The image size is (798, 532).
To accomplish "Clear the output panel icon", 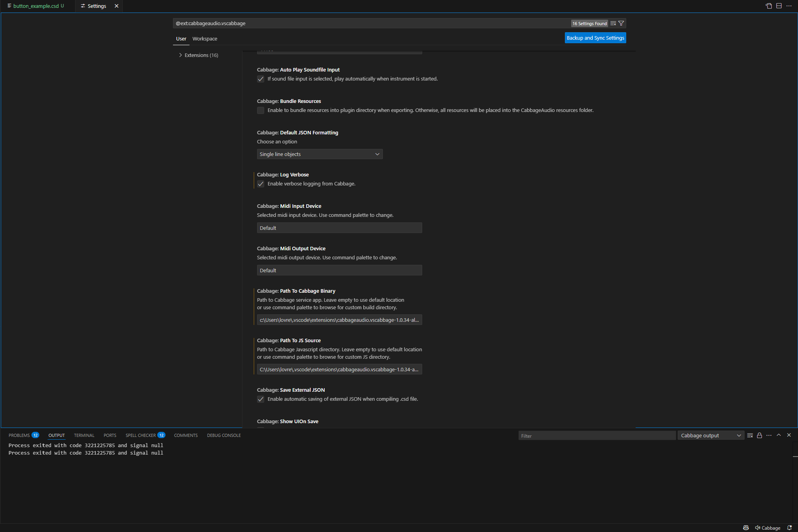I will click(x=750, y=435).
